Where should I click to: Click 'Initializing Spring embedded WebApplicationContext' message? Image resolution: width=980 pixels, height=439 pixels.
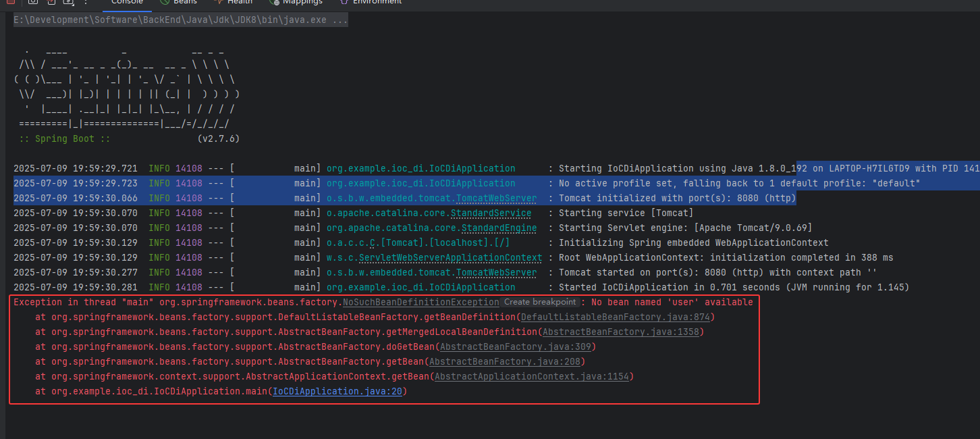click(693, 243)
